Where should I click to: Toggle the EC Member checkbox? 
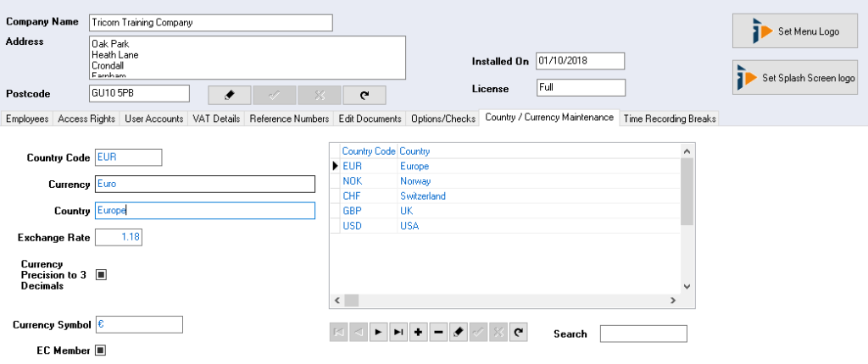(100, 350)
